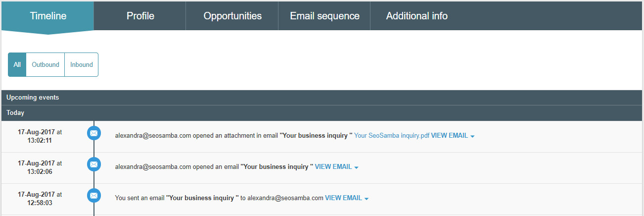Click envelope icon for 12:58:03 sent email event
Image resolution: width=644 pixels, height=216 pixels.
coord(93,196)
